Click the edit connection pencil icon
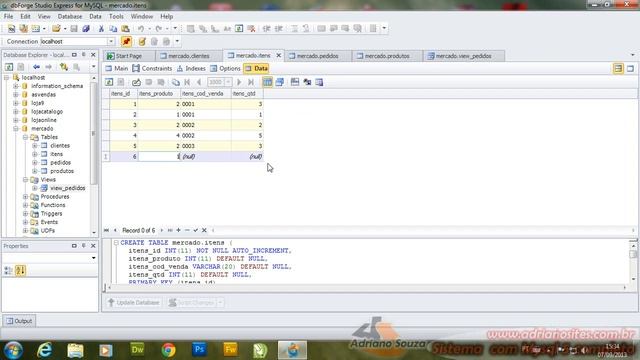Screen dimensions: 640x360 [x=142, y=41]
